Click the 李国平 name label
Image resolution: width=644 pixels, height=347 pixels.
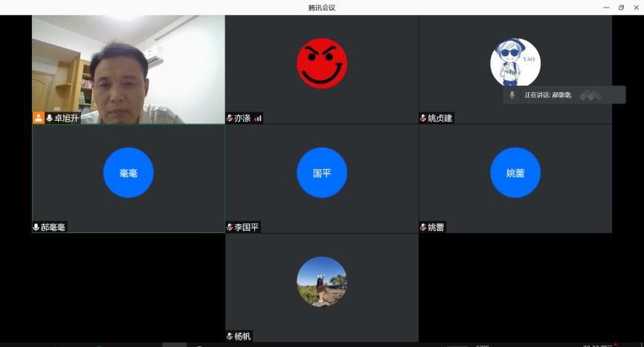point(247,227)
